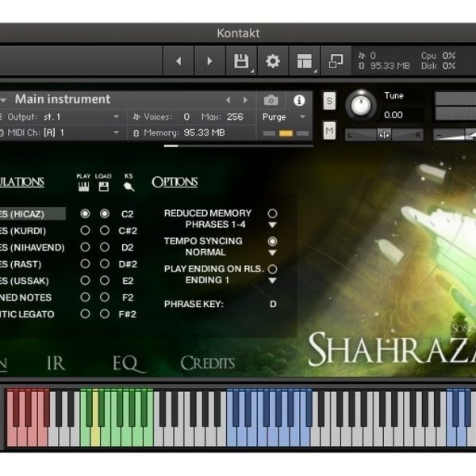Open workspace layout panel icon
Screen dimensions: 476x476
[x=305, y=61]
